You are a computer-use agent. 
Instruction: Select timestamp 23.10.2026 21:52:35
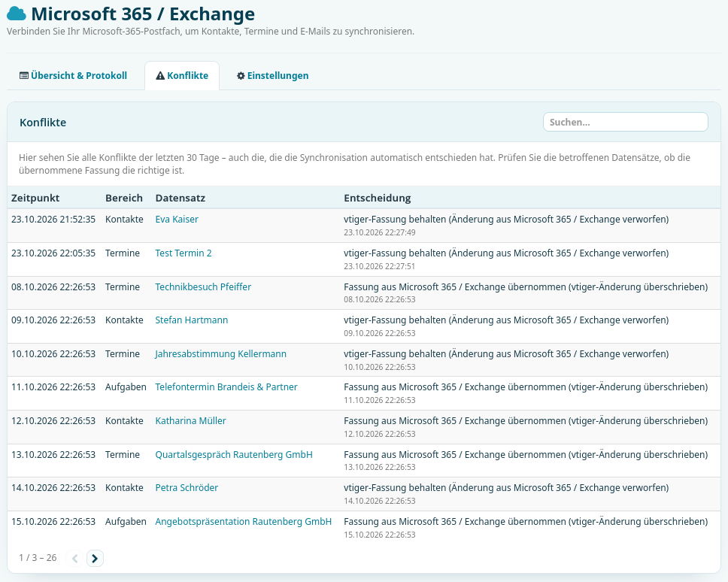point(53,219)
